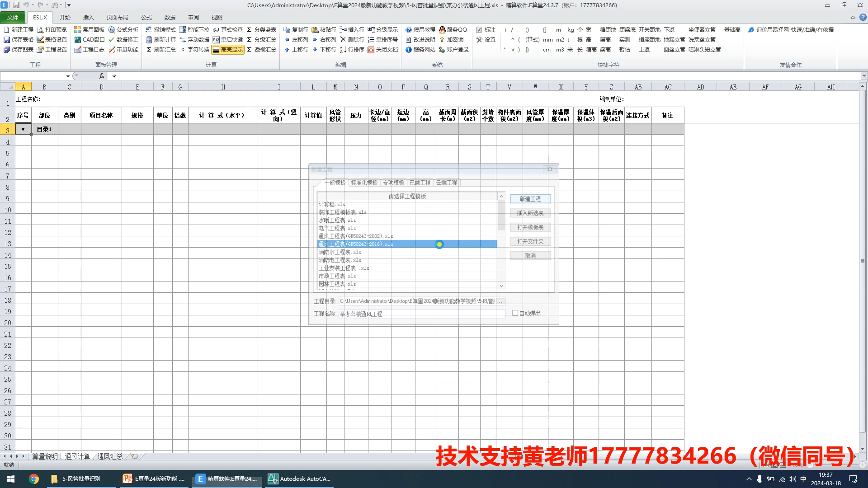Toggle the 标注 checkbox in ribbon
868x488 pixels.
(479, 30)
